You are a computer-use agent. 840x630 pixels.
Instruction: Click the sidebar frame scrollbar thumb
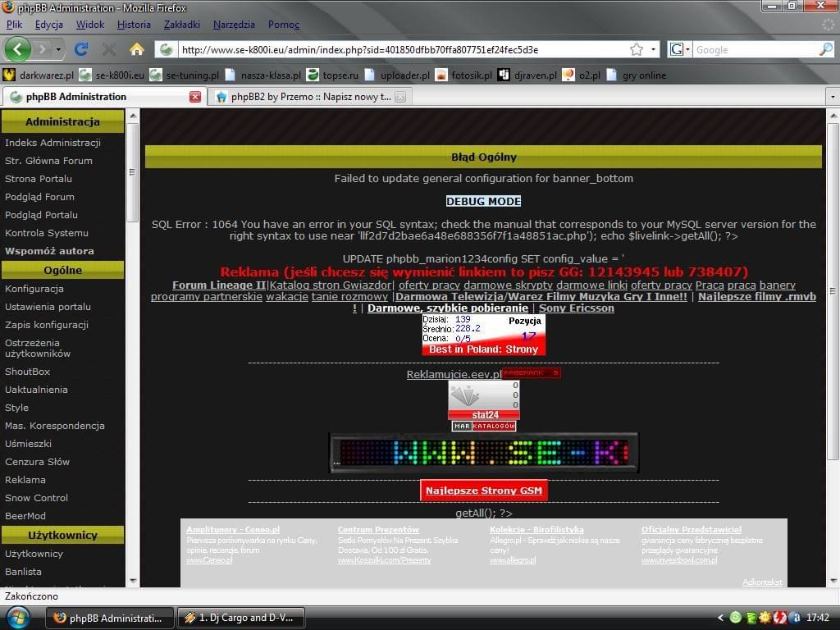(x=132, y=171)
